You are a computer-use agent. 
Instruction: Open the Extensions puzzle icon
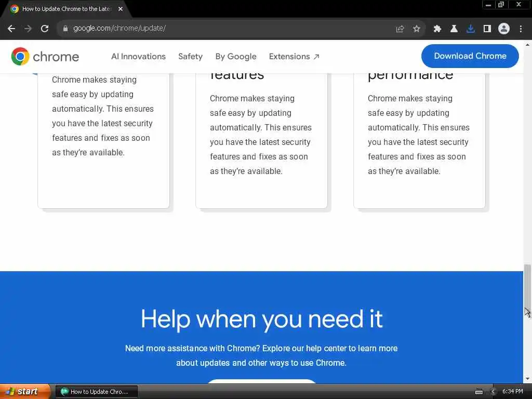[x=437, y=29]
